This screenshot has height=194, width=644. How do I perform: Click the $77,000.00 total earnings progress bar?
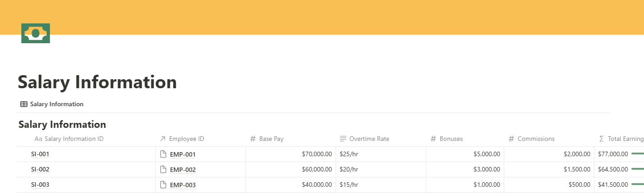(x=637, y=154)
